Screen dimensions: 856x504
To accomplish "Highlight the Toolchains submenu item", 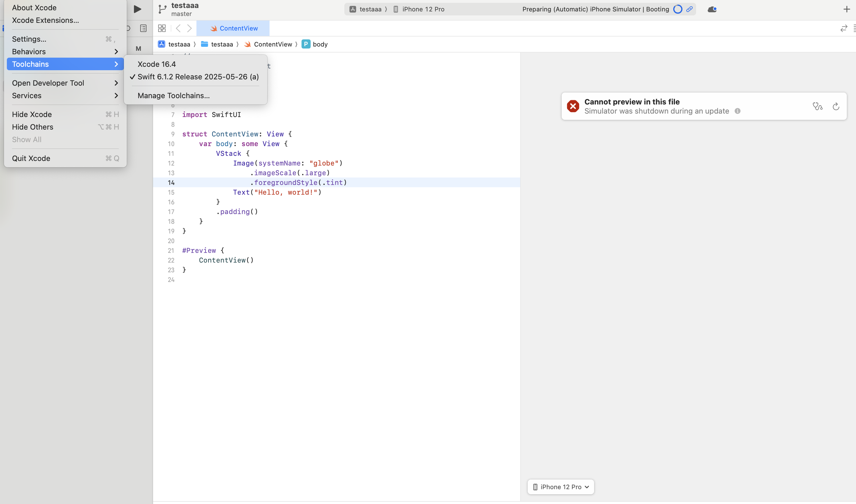I will (65, 64).
